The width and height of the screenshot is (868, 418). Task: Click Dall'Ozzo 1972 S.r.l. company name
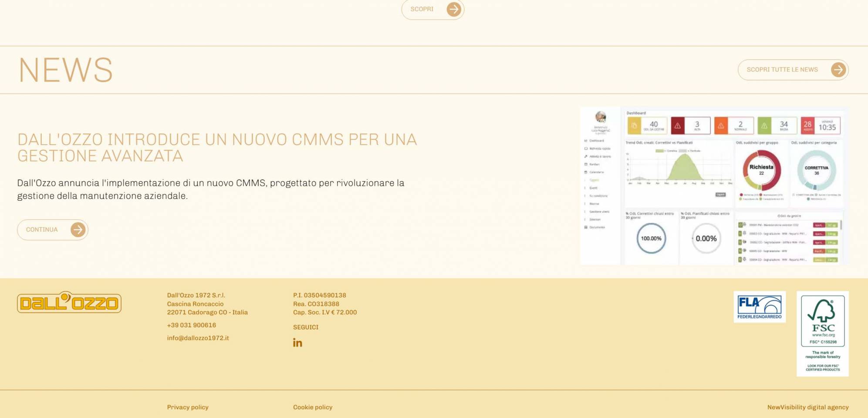(x=196, y=295)
